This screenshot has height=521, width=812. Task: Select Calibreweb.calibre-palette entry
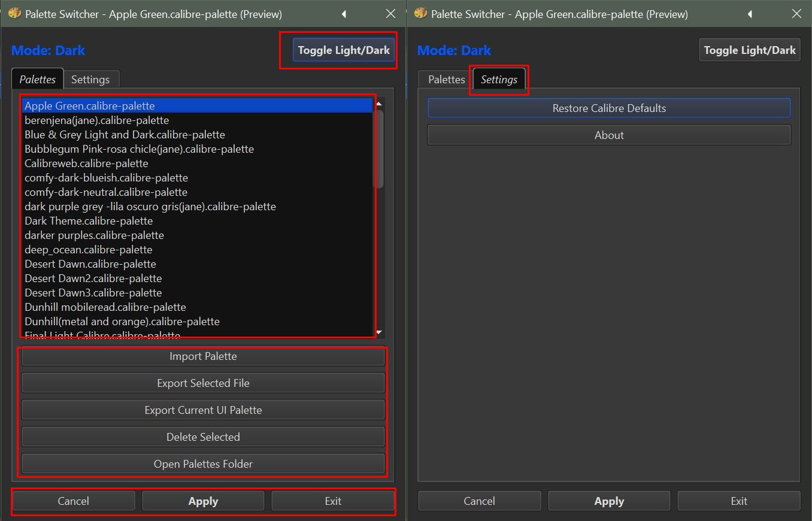[198, 163]
